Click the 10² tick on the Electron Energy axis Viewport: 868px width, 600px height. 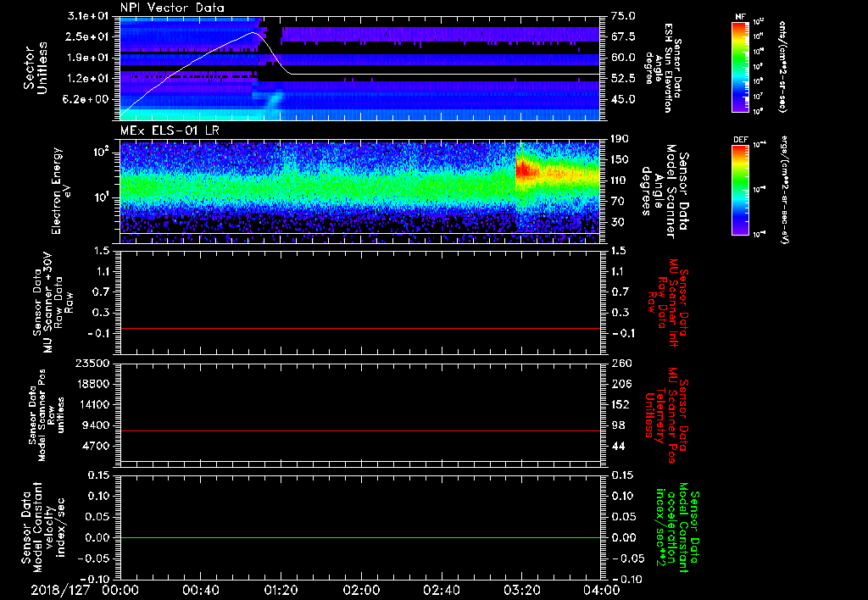click(103, 152)
